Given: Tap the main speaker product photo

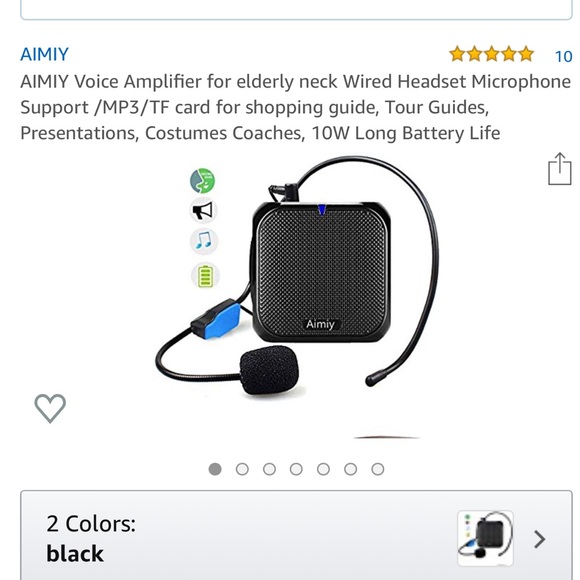Looking at the screenshot, I should (x=296, y=277).
